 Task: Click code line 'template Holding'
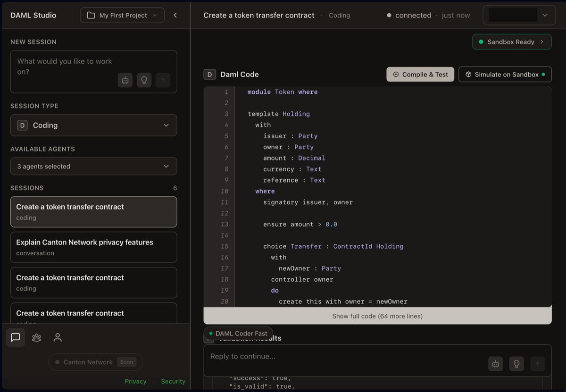point(279,114)
